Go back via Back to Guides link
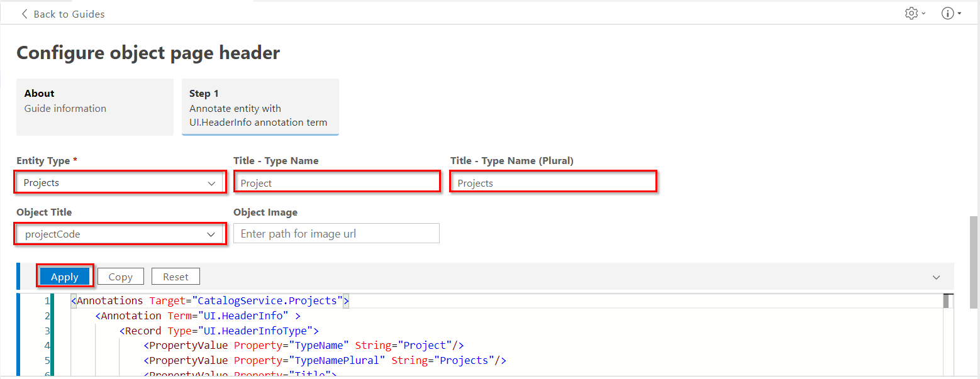Screen dimensions: 980x379 [63, 14]
